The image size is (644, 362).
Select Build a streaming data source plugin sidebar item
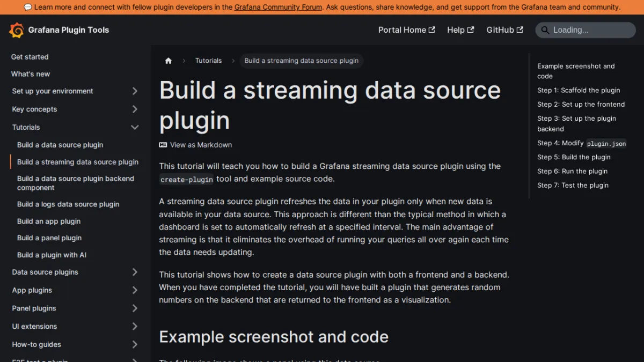click(x=78, y=162)
